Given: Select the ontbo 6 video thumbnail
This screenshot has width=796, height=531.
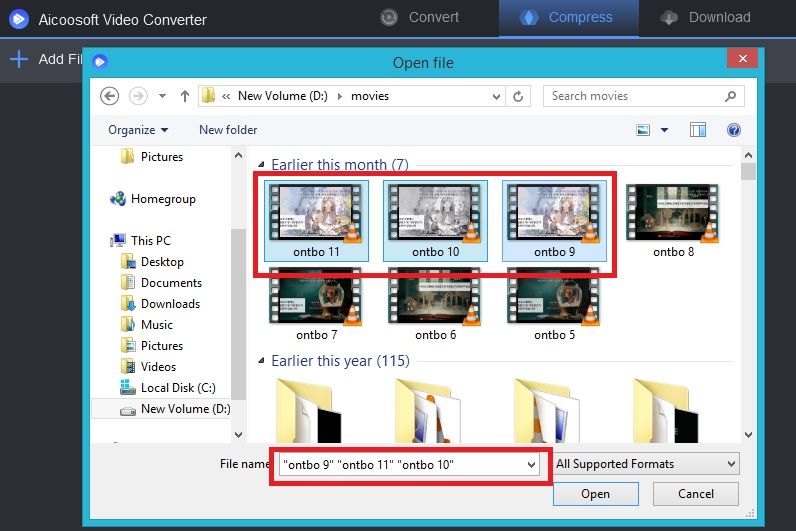Looking at the screenshot, I should click(x=436, y=305).
